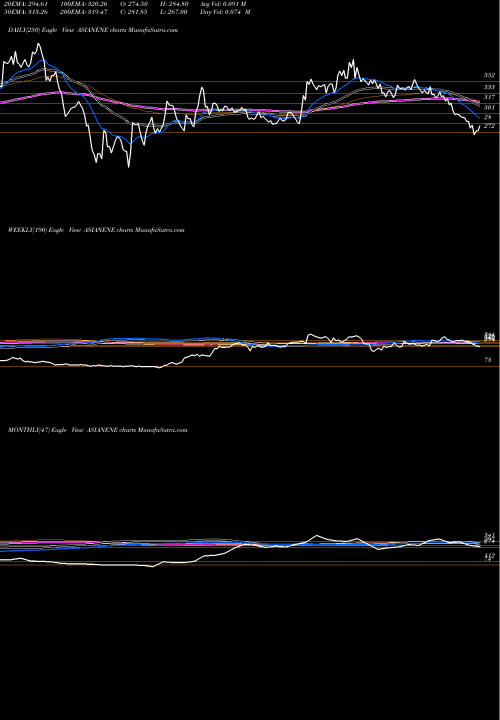Click the 'Day Vol' reading
The width and height of the screenshot is (500, 720).
pos(225,12)
